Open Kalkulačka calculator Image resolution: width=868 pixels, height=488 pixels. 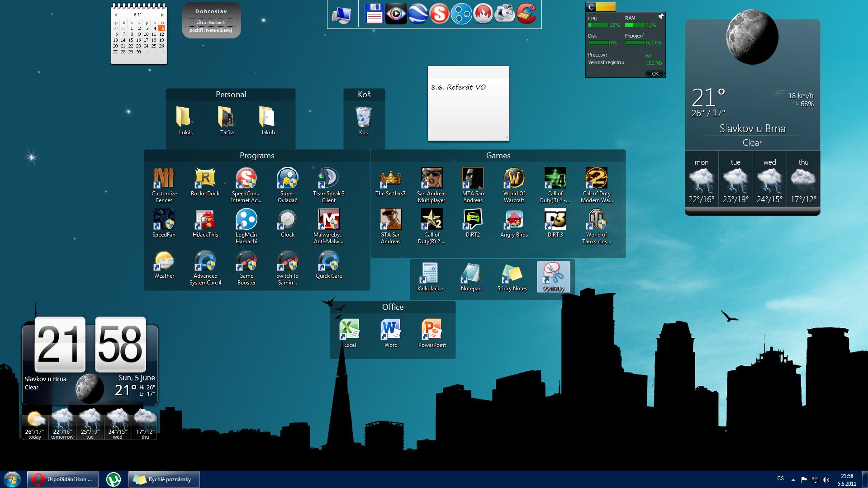coord(430,277)
